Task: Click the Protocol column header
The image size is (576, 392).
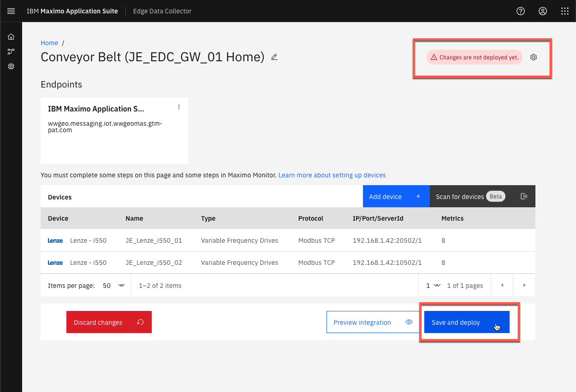Action: coord(311,218)
